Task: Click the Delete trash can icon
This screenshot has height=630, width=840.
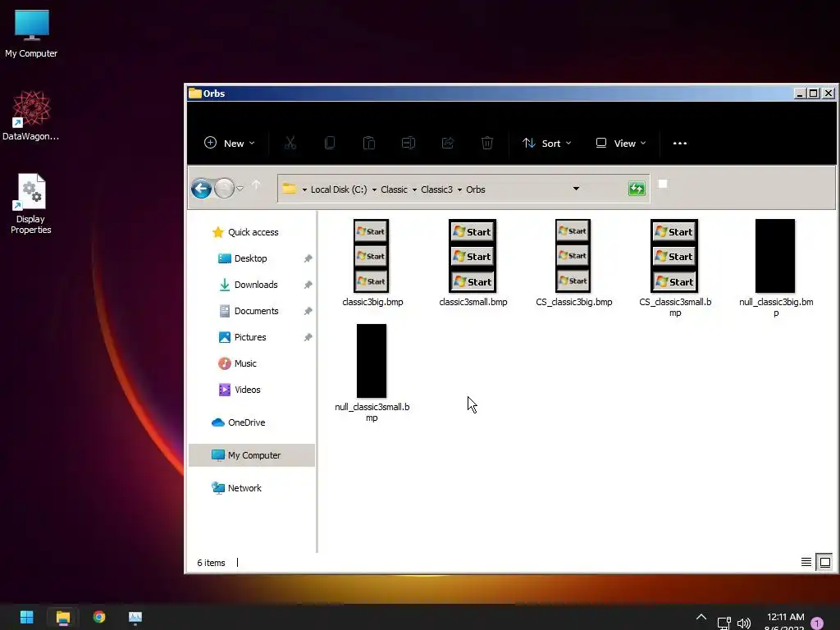Action: [x=487, y=143]
